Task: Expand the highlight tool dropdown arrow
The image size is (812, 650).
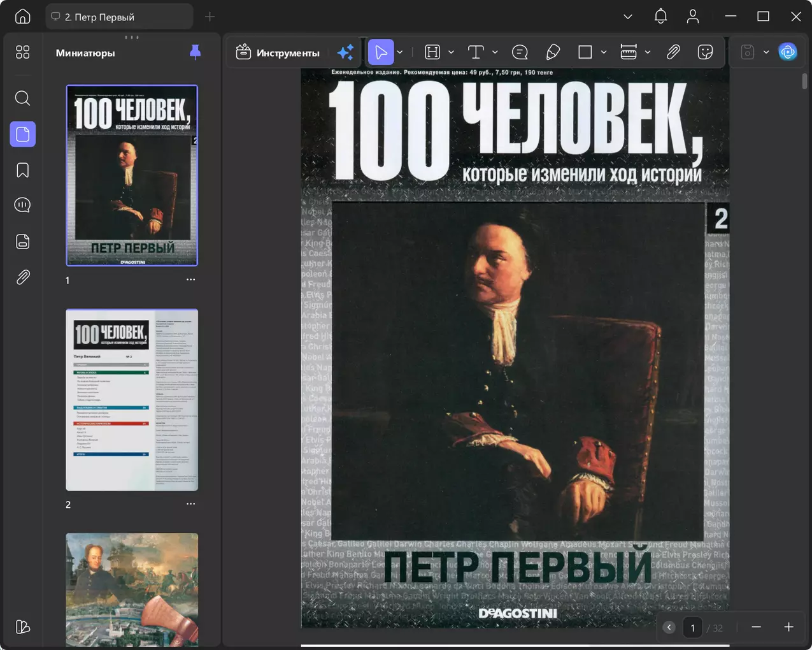Action: click(451, 52)
